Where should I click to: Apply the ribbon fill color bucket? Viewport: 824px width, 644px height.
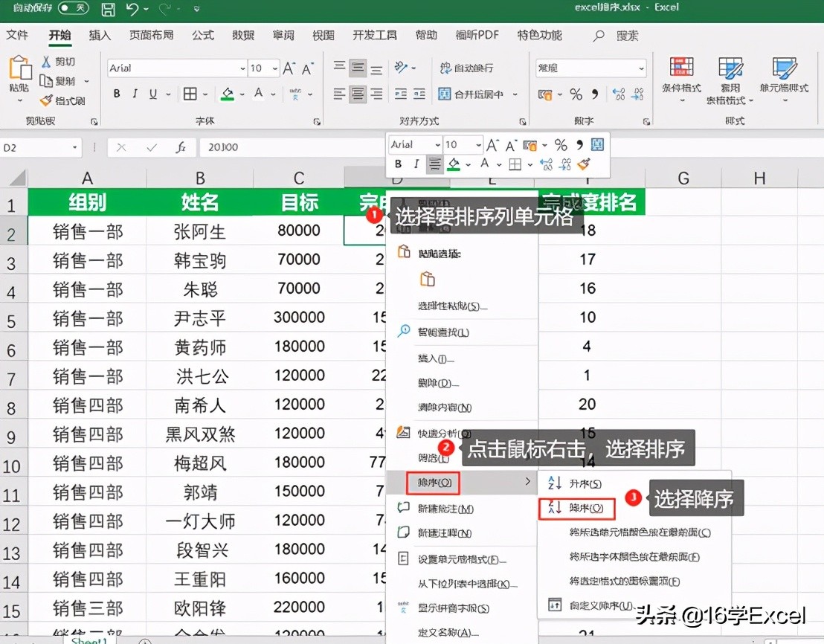click(x=228, y=94)
